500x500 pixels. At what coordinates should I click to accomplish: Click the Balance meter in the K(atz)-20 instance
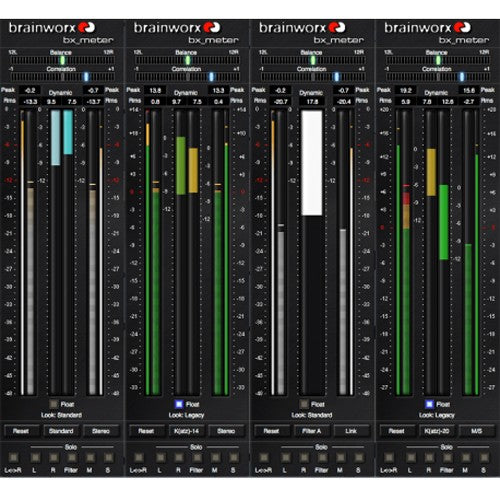[438, 60]
